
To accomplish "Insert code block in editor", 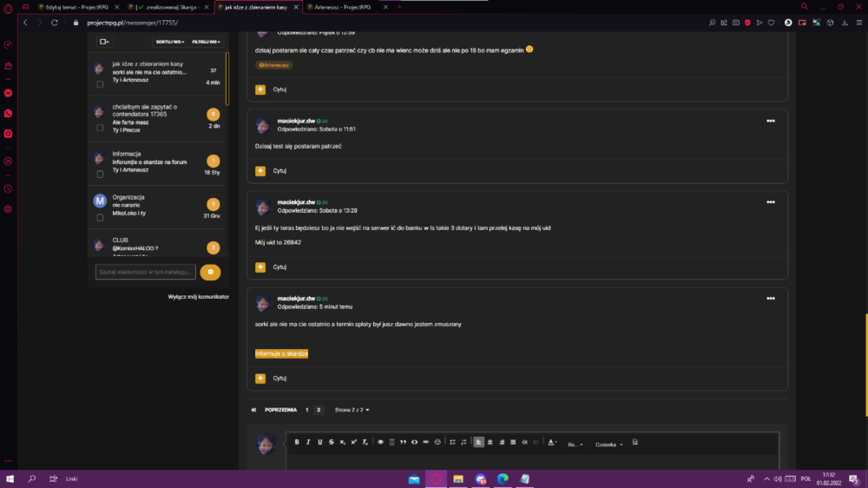I will click(x=414, y=442).
